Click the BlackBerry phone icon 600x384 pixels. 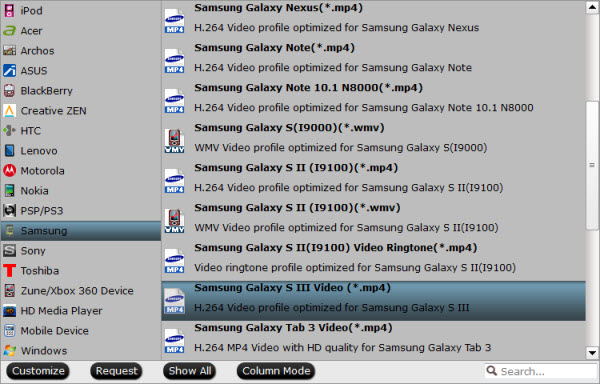pos(9,91)
